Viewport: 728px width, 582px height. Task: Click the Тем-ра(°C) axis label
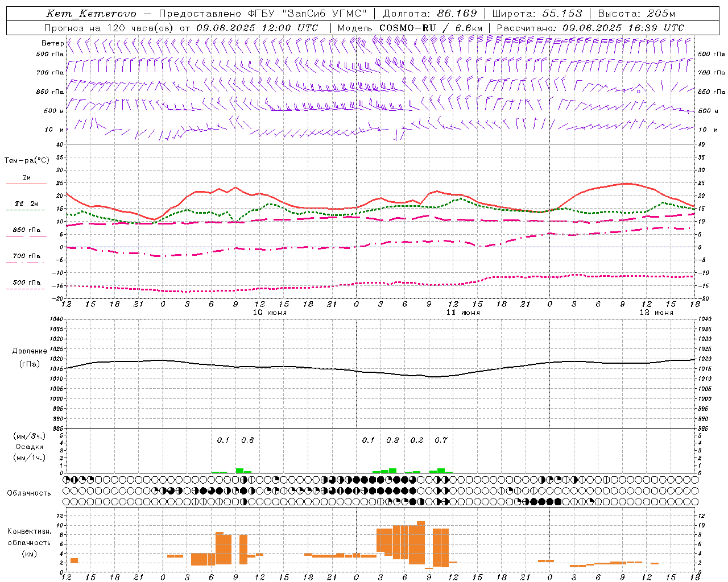pyautogui.click(x=27, y=161)
